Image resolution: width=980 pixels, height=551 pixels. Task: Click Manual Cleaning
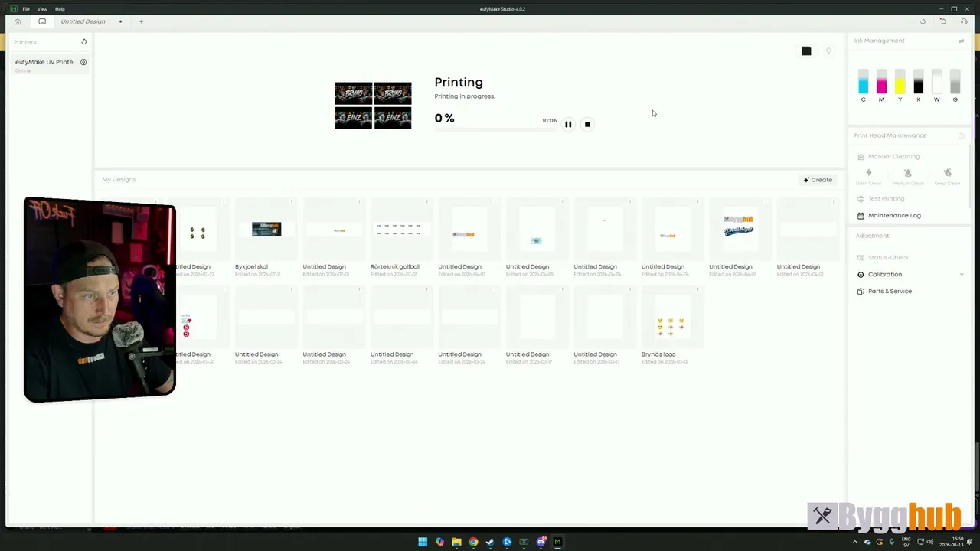click(888, 157)
